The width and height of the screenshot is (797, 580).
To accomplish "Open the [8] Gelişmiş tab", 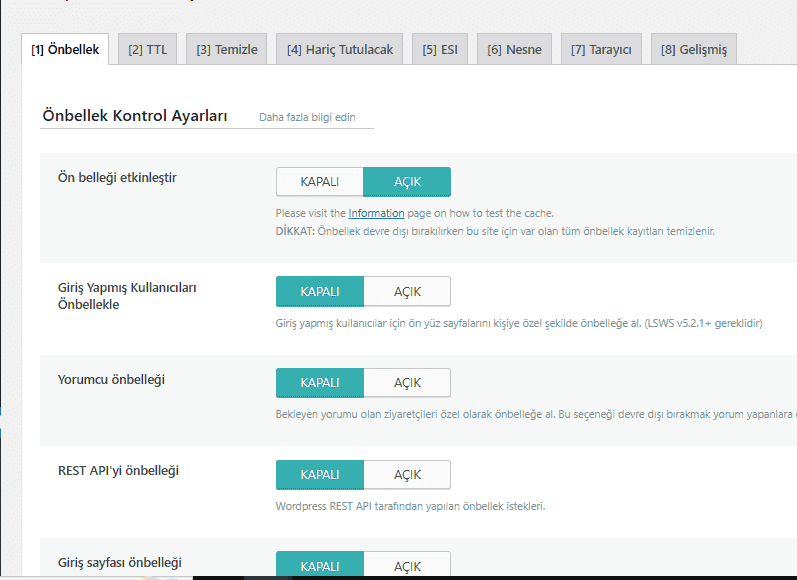I will (693, 49).
